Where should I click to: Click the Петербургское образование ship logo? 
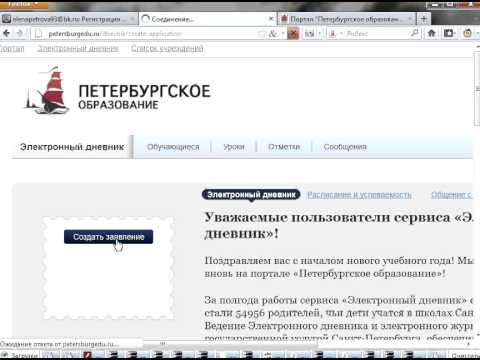click(47, 91)
